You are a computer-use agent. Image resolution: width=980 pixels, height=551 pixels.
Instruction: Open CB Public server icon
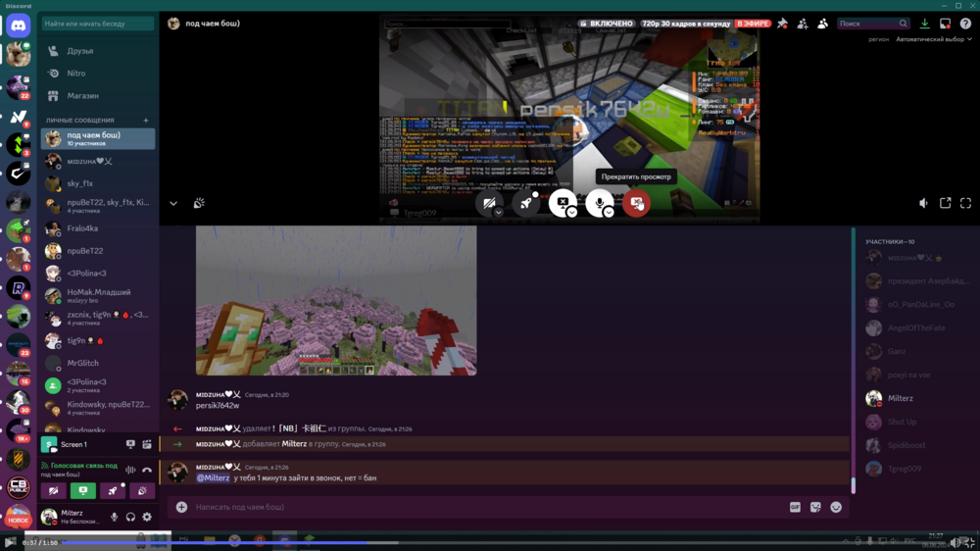pyautogui.click(x=18, y=486)
